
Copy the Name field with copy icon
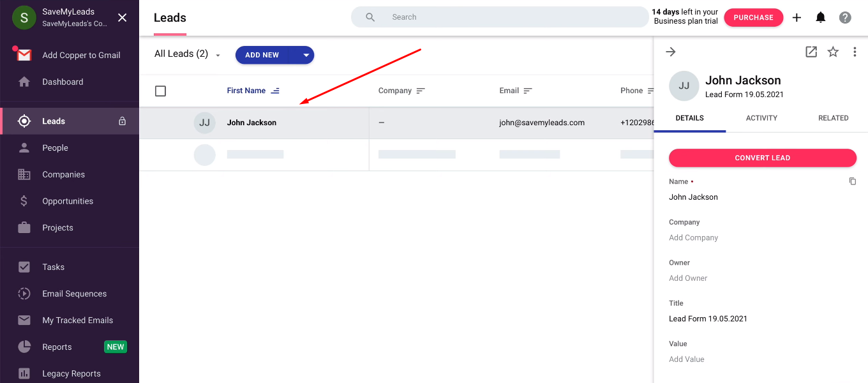[x=853, y=181]
